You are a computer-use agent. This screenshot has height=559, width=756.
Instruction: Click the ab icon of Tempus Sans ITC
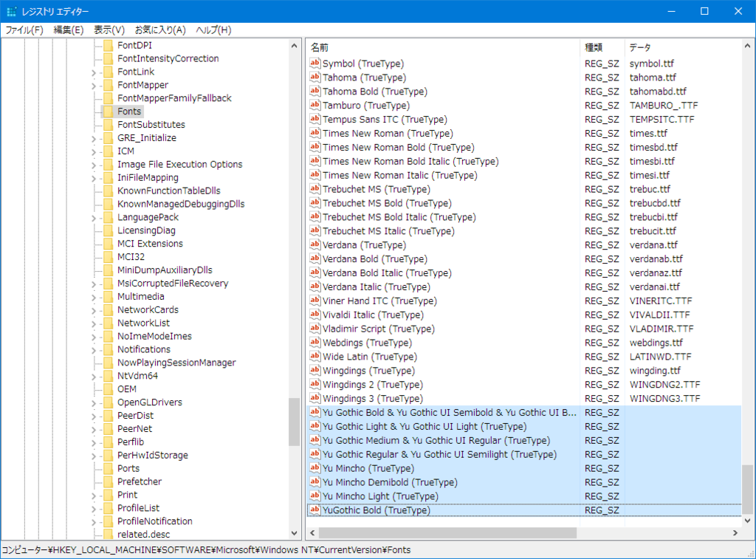tap(315, 119)
